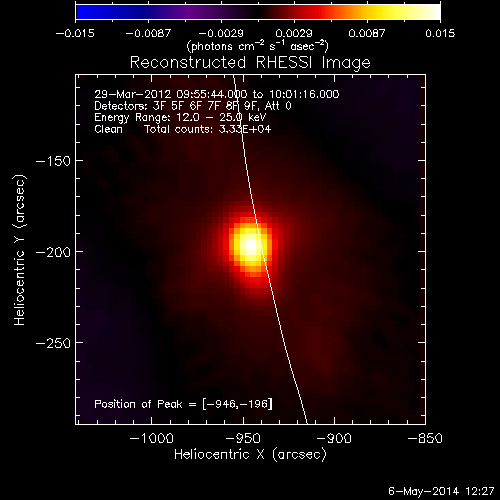
Task: Click the Position of Peak annotation
Action: pos(183,404)
